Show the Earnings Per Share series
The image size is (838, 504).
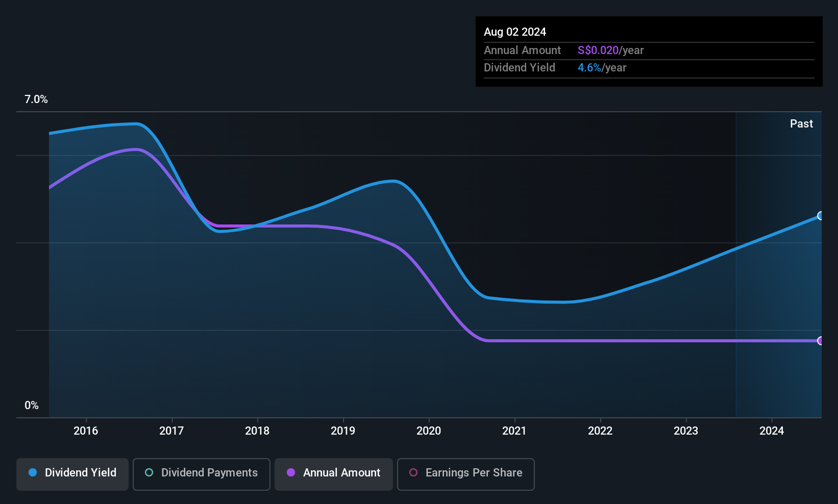(466, 474)
